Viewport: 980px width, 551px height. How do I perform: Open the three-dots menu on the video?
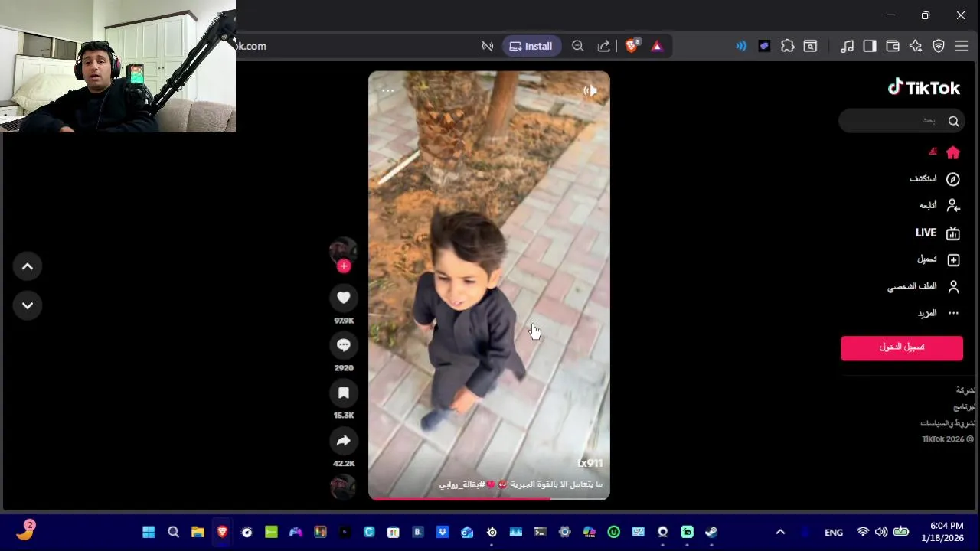(388, 90)
